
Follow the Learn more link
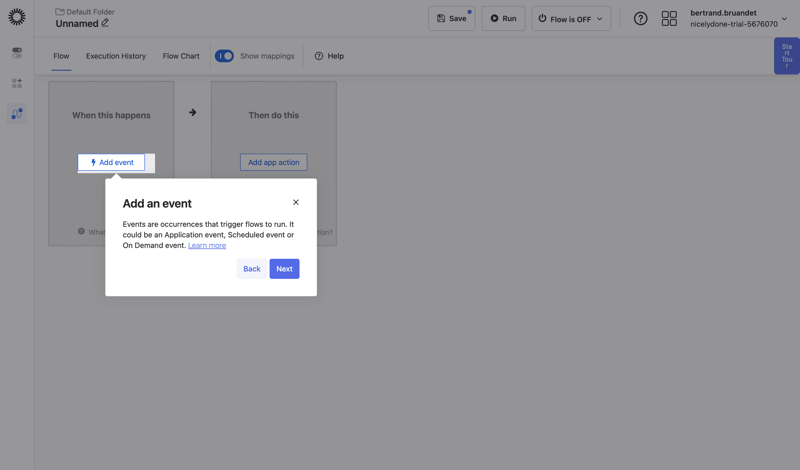pyautogui.click(x=207, y=245)
